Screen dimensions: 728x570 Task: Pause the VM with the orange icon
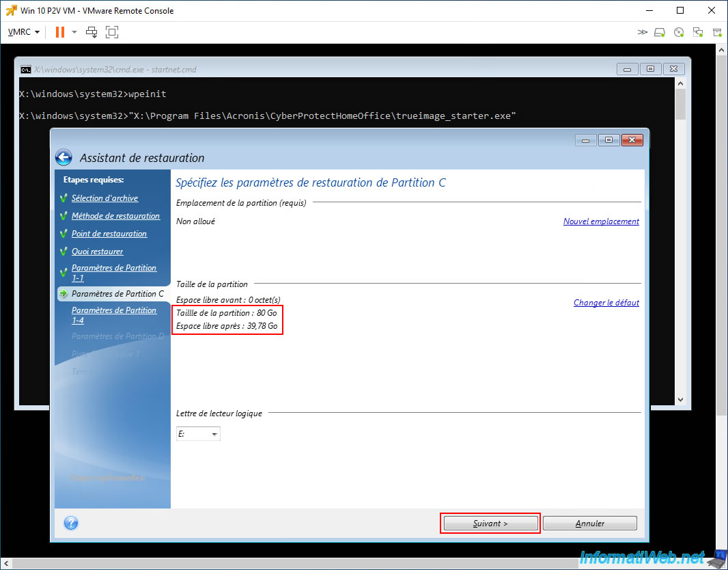pyautogui.click(x=60, y=32)
